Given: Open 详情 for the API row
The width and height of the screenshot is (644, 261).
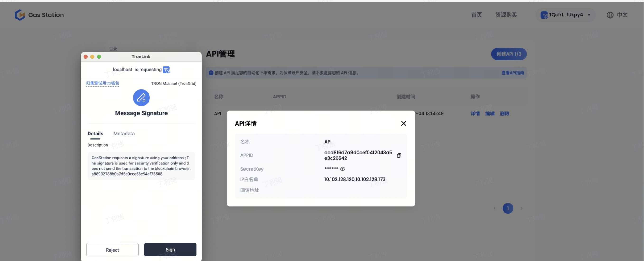Looking at the screenshot, I should point(475,113).
